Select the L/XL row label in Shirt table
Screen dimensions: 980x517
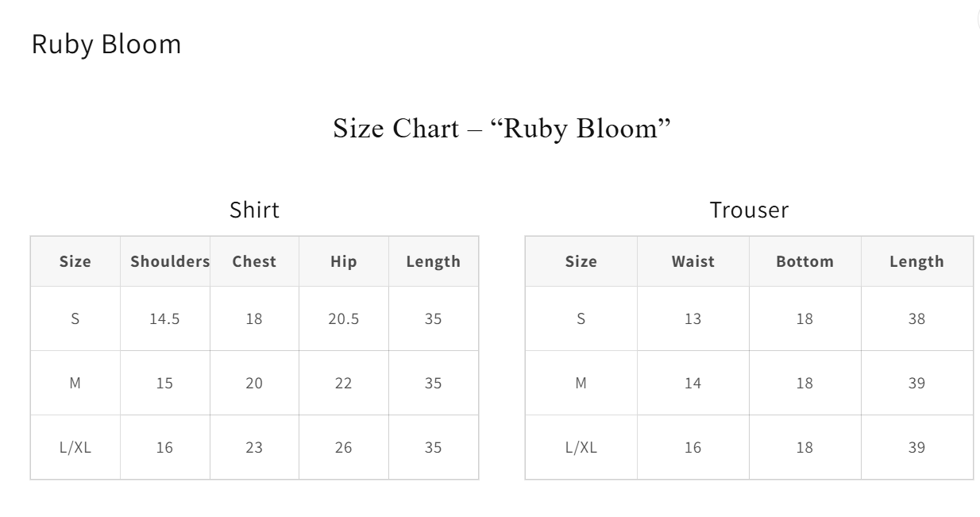point(75,447)
